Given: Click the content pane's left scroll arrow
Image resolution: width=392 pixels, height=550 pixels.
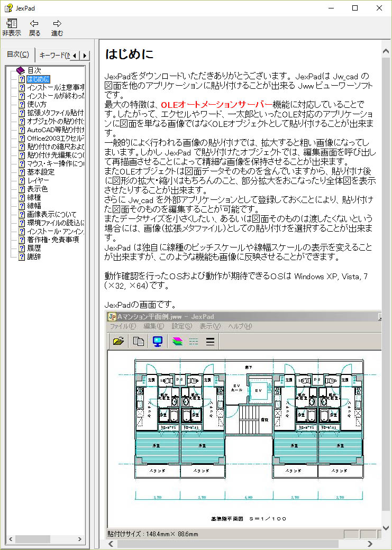Looking at the screenshot, I should [x=111, y=544].
